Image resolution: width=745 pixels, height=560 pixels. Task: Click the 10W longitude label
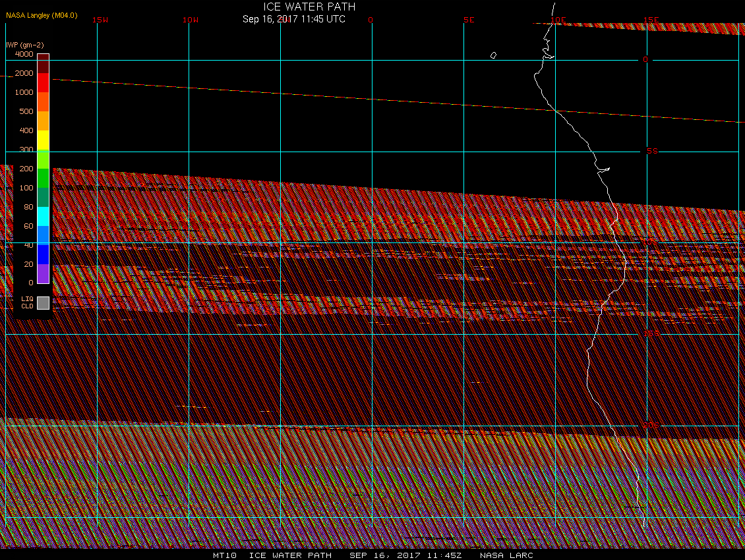click(x=191, y=20)
